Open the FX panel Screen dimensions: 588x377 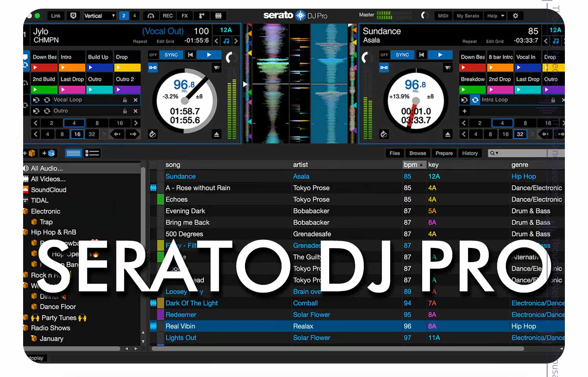185,16
